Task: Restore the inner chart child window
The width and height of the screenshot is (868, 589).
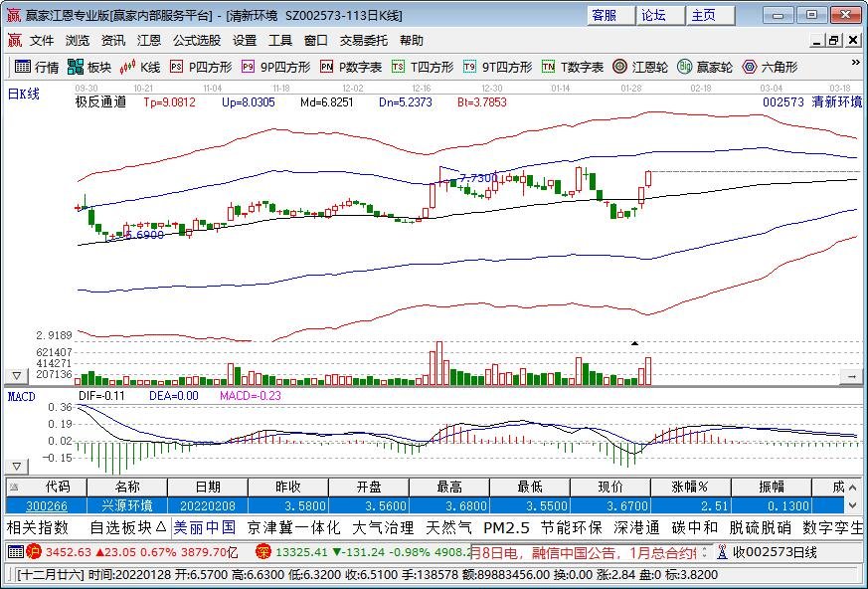Action: coord(834,41)
